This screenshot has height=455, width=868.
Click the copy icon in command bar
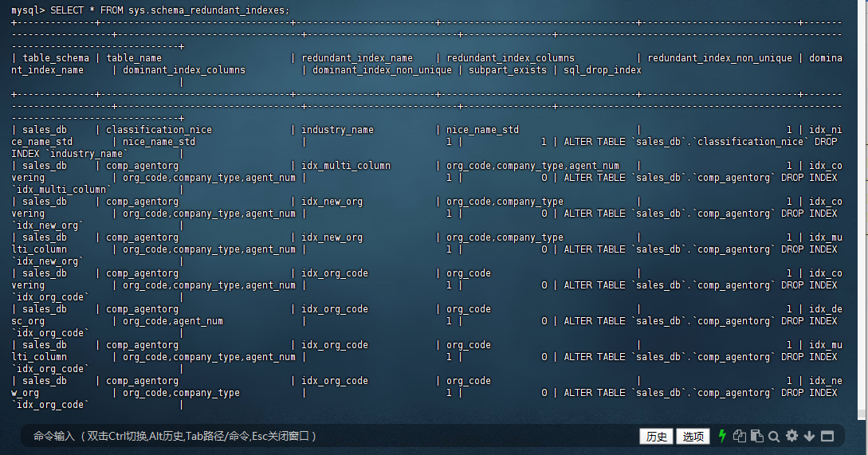(x=740, y=436)
